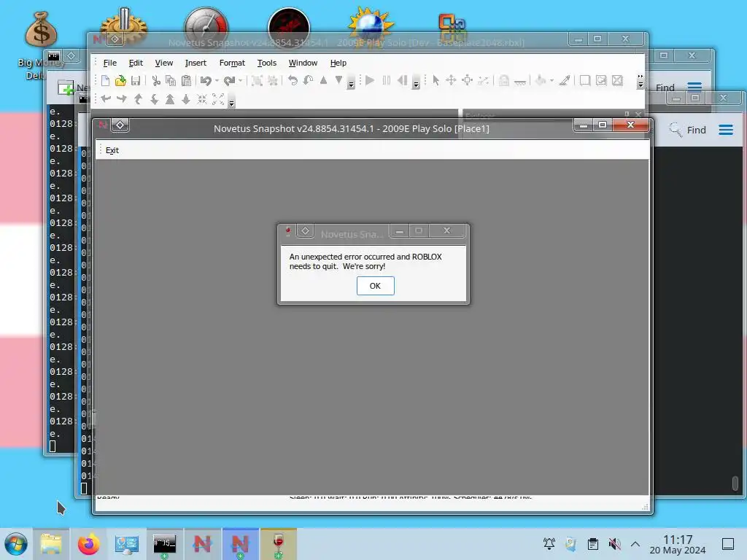
Task: Toggle on-all-desktops pin on Place1 window titlebar
Action: click(120, 125)
